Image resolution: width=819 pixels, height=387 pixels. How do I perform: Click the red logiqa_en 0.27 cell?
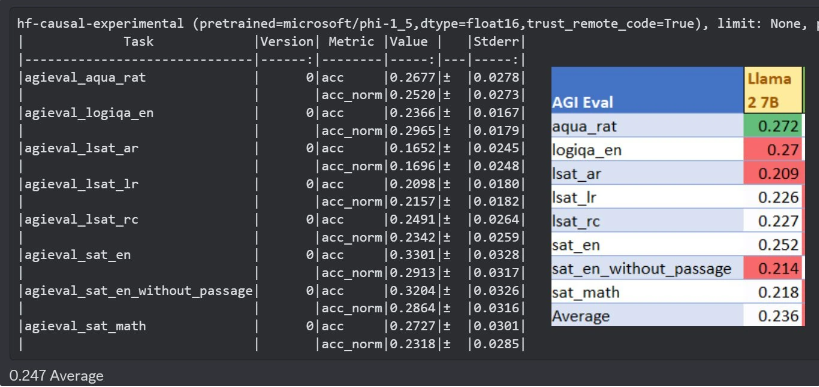click(x=773, y=150)
